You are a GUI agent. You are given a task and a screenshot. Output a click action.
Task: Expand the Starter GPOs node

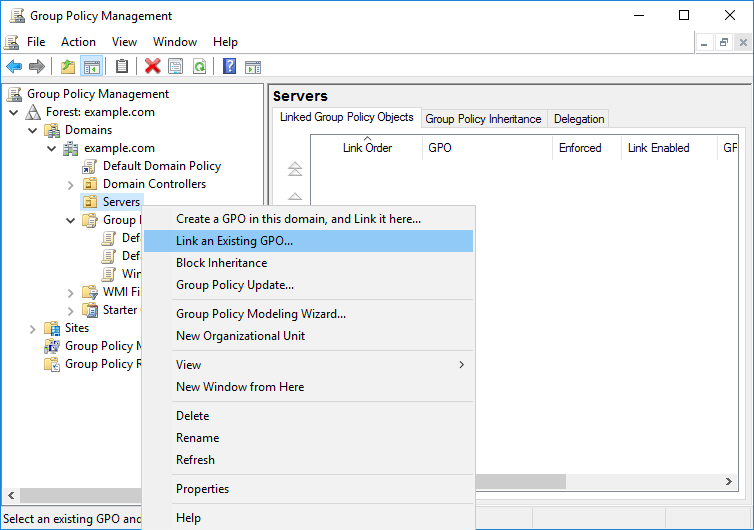coord(71,311)
